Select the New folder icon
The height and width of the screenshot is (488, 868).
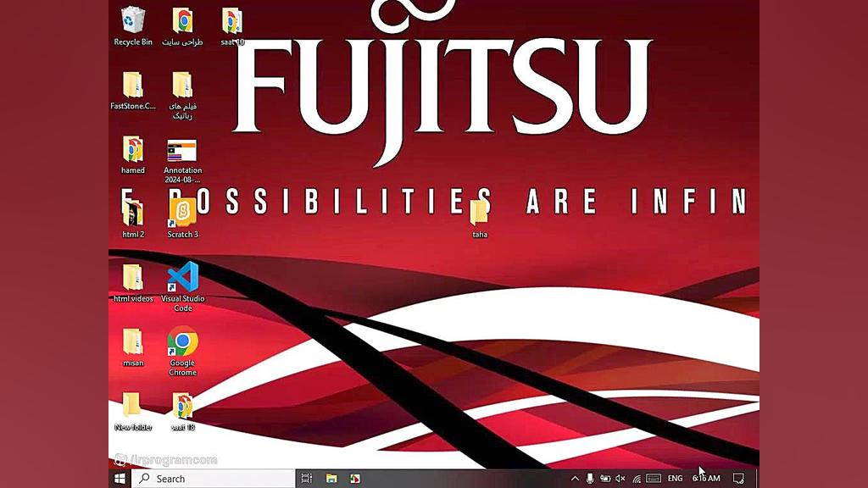(x=133, y=412)
